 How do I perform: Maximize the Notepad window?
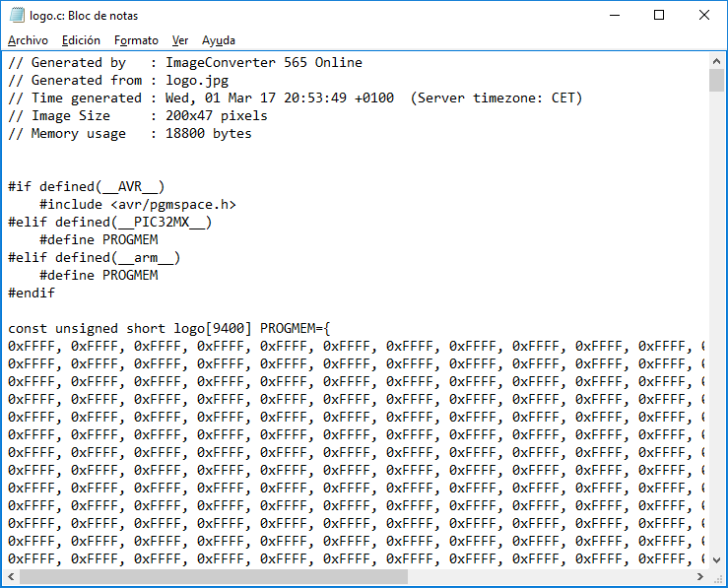click(659, 16)
